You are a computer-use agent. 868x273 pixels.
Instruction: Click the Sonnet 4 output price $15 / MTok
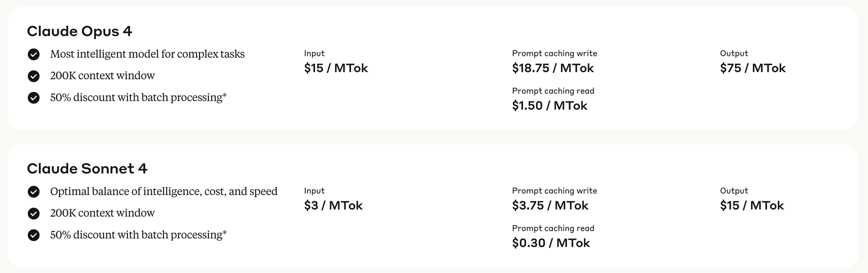pyautogui.click(x=752, y=205)
